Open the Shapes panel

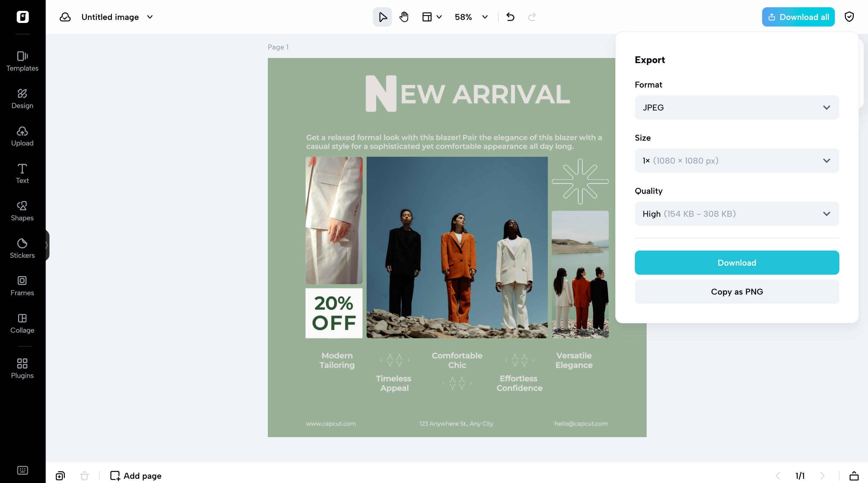(22, 211)
